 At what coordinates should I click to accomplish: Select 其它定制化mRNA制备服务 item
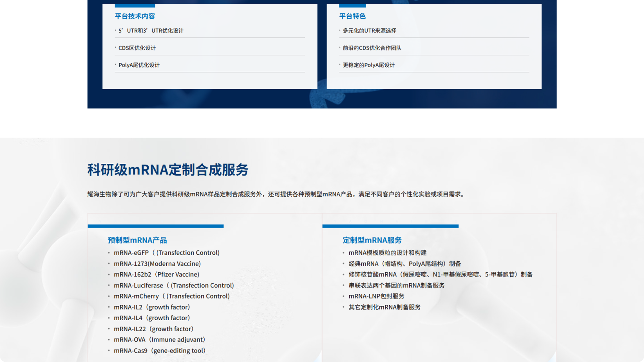[385, 307]
